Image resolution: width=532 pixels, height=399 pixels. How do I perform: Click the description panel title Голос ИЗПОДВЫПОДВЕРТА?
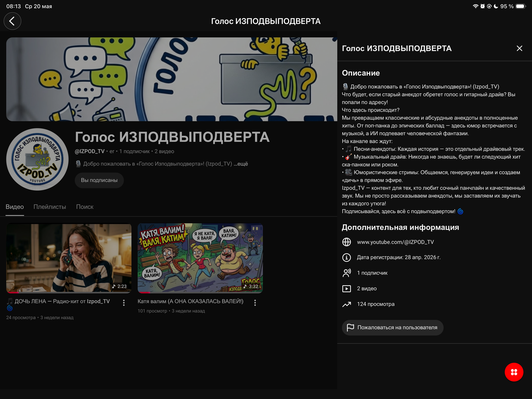(397, 48)
